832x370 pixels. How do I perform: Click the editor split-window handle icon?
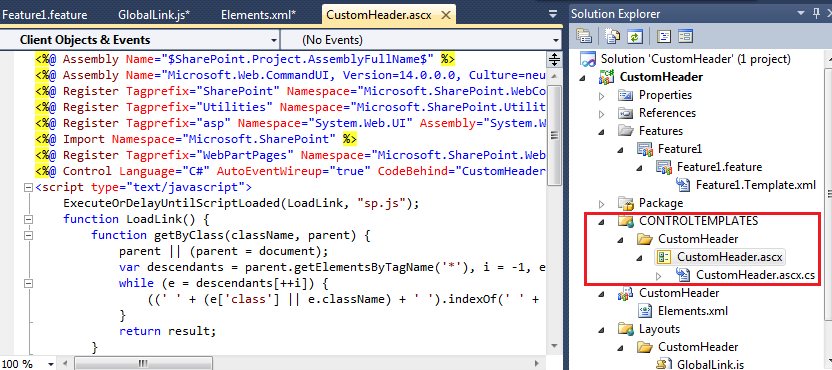click(554, 59)
